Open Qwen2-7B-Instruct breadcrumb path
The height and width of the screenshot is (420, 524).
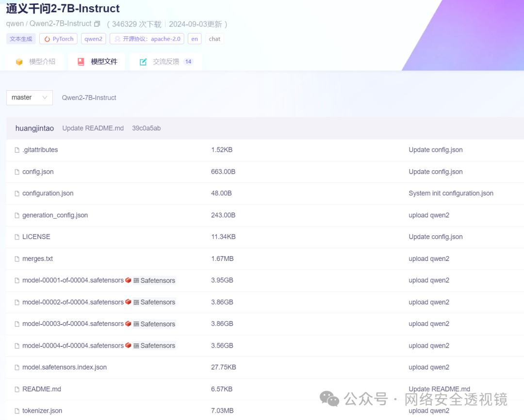tap(89, 98)
